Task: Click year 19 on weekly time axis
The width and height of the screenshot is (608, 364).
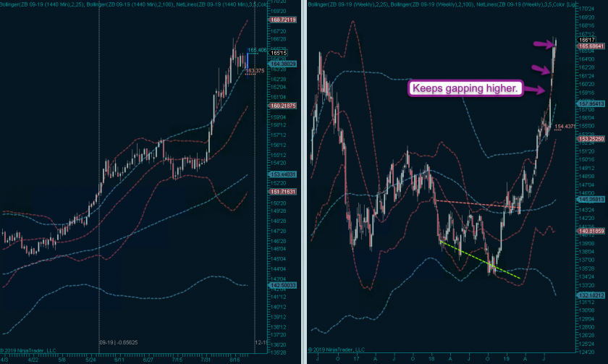Action: point(507,359)
